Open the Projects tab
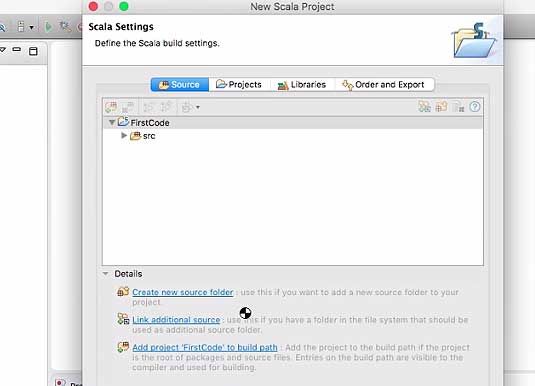 [239, 85]
